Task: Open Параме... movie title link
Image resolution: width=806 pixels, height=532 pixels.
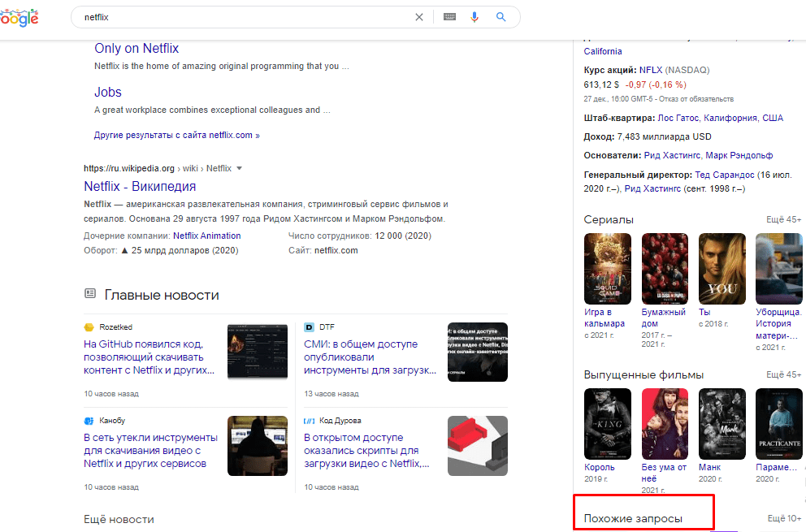Action: pos(776,467)
